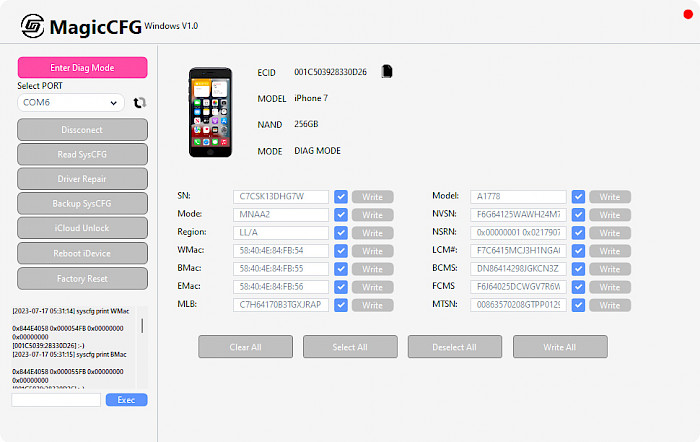Viewport: 700px width, 442px height.
Task: Click Write next to BMac
Action: coord(372,269)
